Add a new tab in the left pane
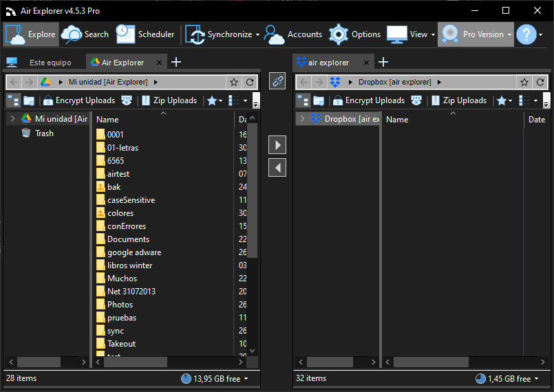 click(176, 62)
